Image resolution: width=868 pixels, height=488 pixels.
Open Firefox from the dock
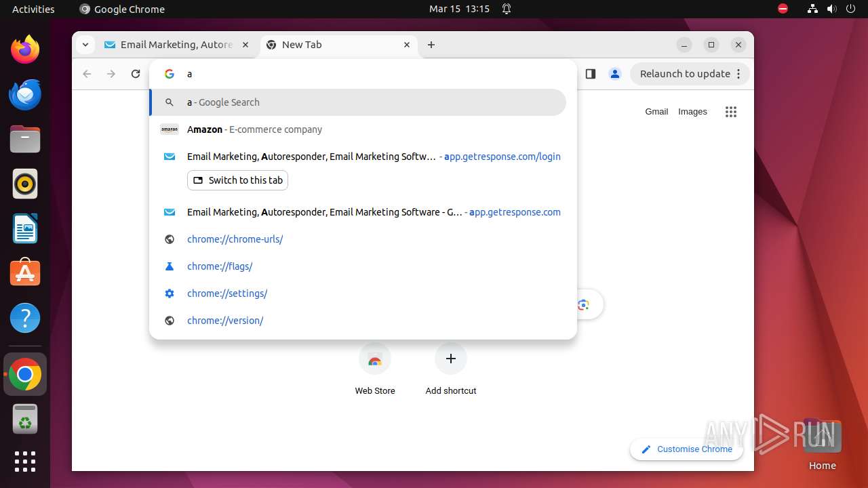25,49
